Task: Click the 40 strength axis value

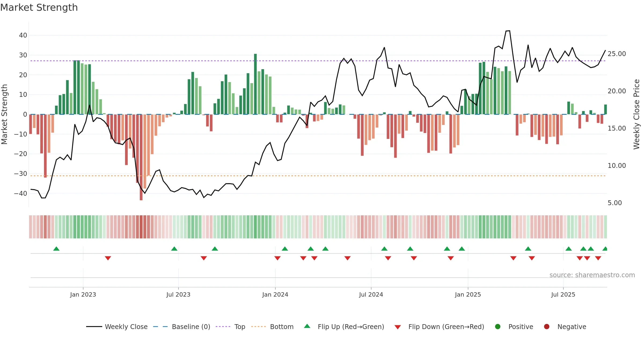Action: (23, 35)
